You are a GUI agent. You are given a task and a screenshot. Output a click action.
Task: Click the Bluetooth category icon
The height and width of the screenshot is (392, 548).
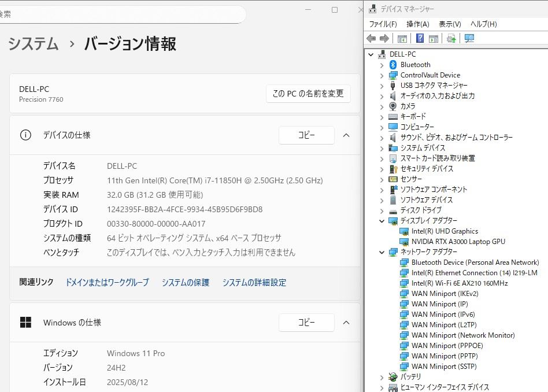click(393, 65)
